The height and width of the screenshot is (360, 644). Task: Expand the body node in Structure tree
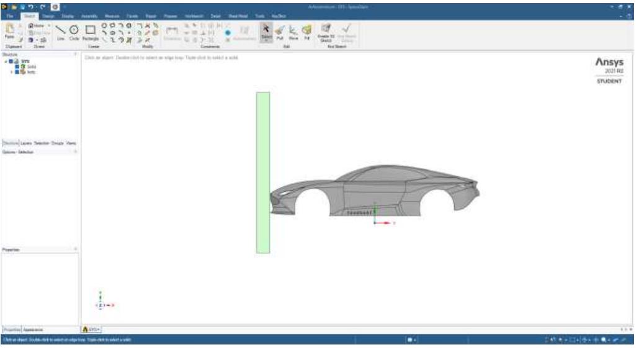tap(10, 71)
